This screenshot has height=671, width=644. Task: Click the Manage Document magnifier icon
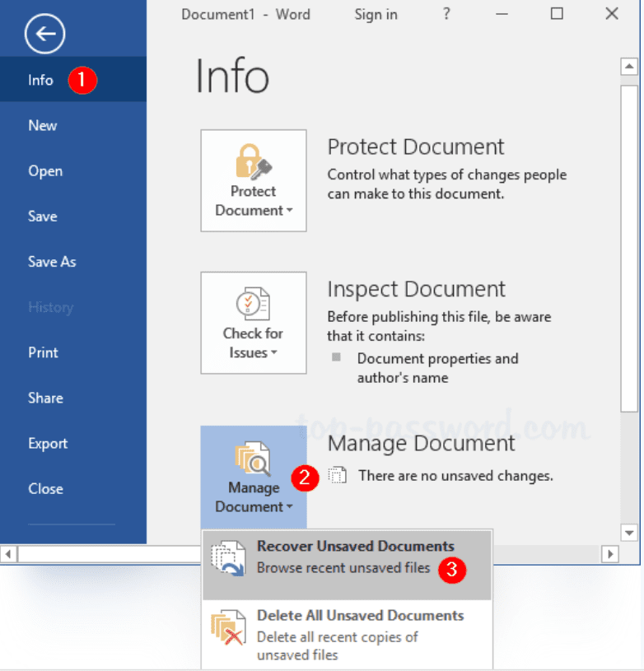tap(253, 459)
